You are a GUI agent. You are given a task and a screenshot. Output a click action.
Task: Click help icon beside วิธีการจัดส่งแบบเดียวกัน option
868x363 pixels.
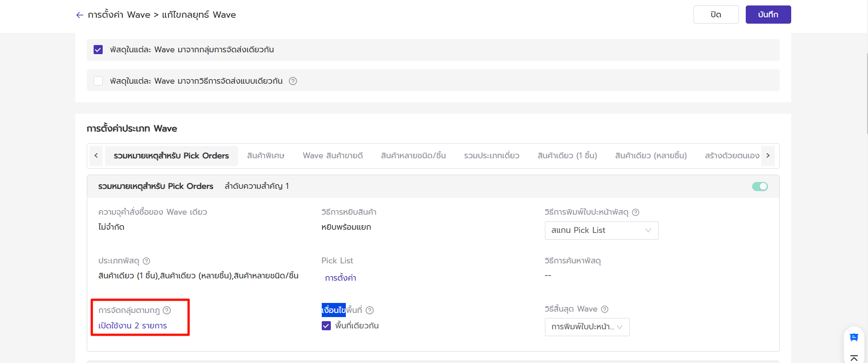(293, 81)
